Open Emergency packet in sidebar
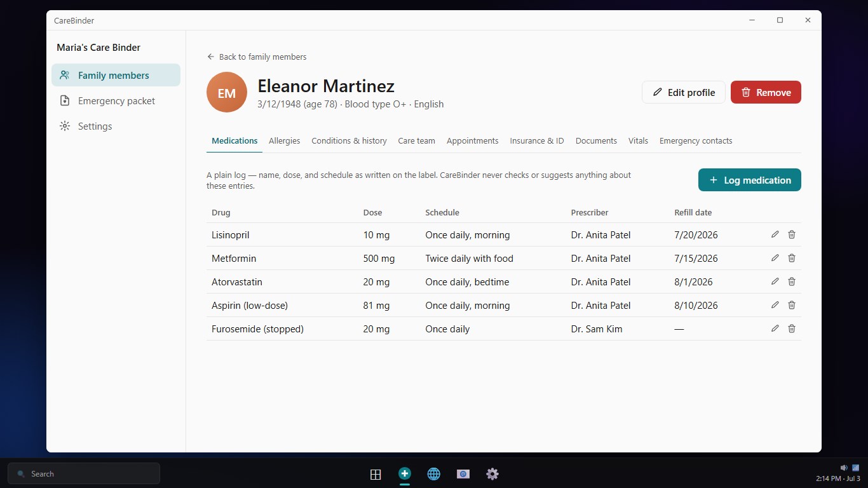 coord(116,100)
